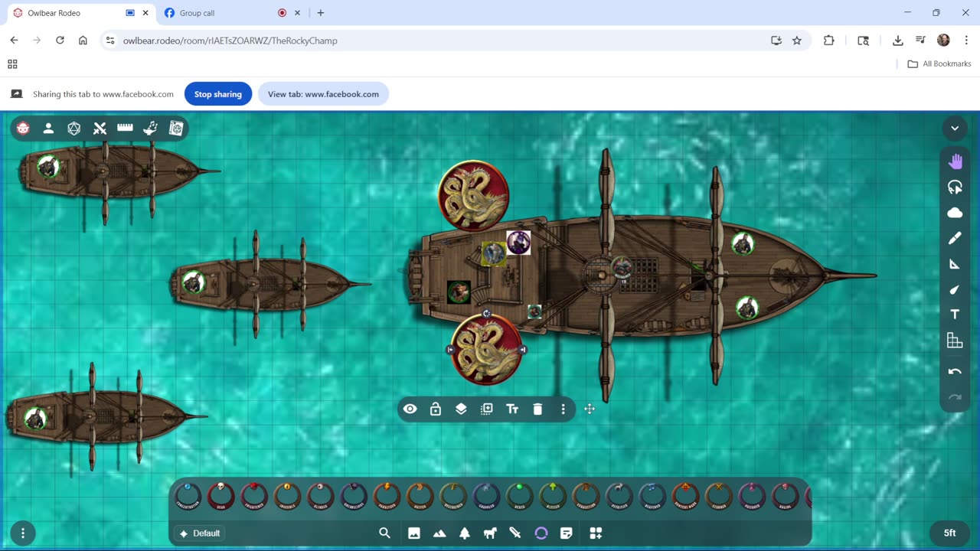Pick the Poisoned status ring
980x551 pixels.
point(752,497)
